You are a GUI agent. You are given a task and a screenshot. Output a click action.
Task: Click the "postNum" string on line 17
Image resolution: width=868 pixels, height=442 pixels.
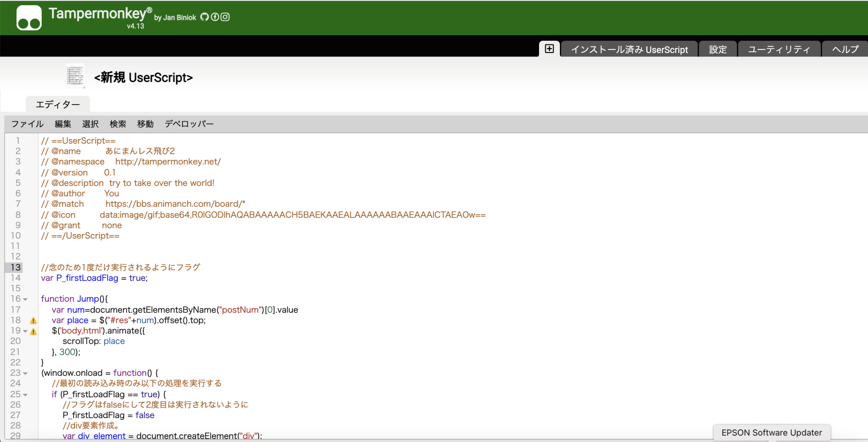pyautogui.click(x=240, y=310)
